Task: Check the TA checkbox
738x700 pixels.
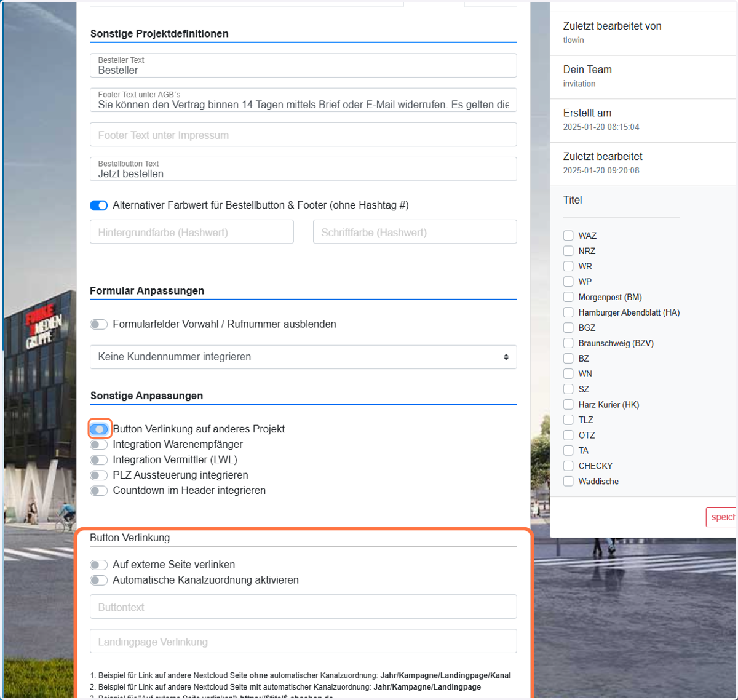Action: (568, 450)
